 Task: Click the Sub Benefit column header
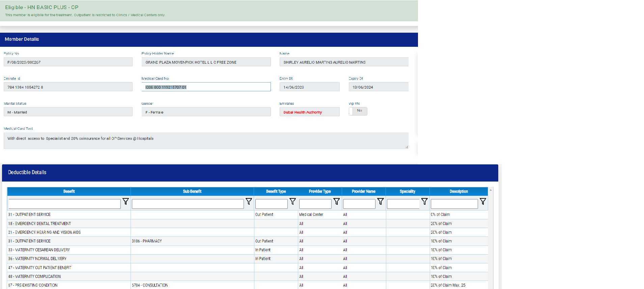pos(192,191)
